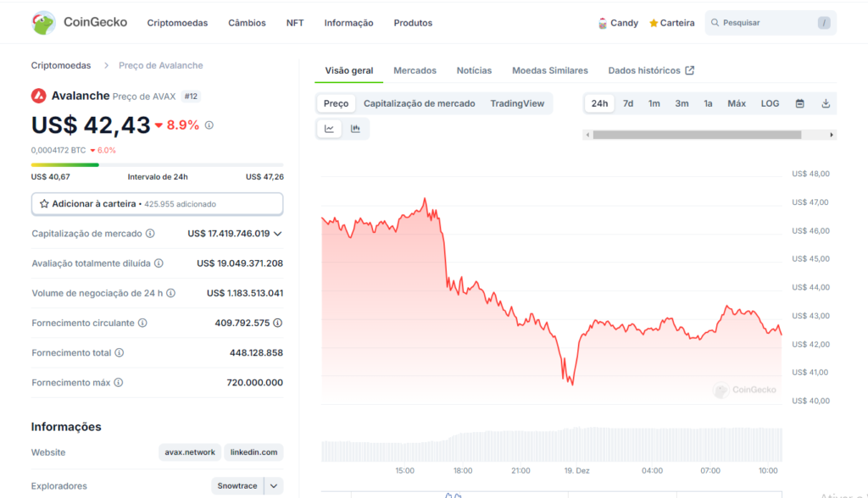Select the 1m time range

(x=654, y=103)
